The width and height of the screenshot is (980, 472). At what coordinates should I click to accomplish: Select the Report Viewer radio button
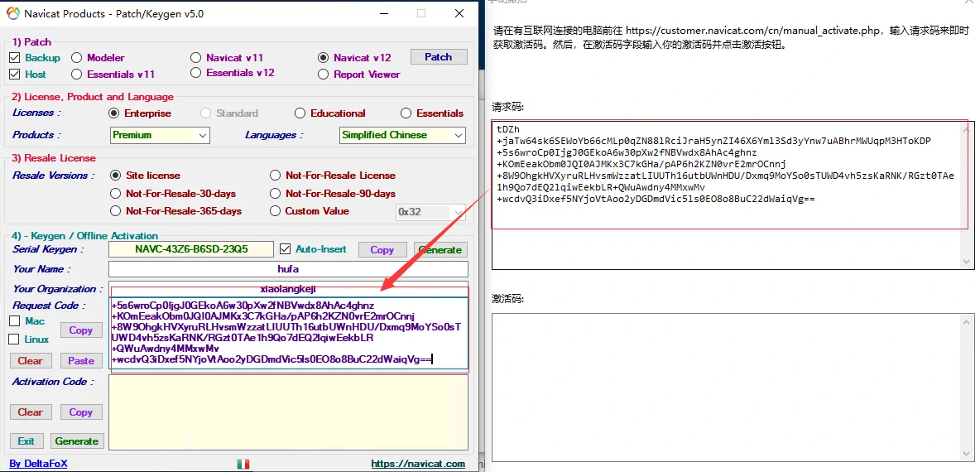pyautogui.click(x=324, y=75)
